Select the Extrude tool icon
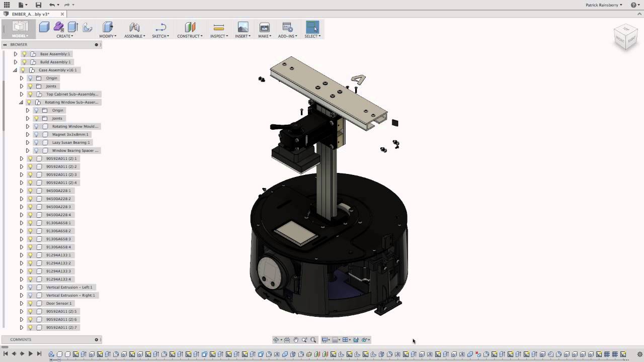The width and height of the screenshot is (644, 362). [73, 27]
